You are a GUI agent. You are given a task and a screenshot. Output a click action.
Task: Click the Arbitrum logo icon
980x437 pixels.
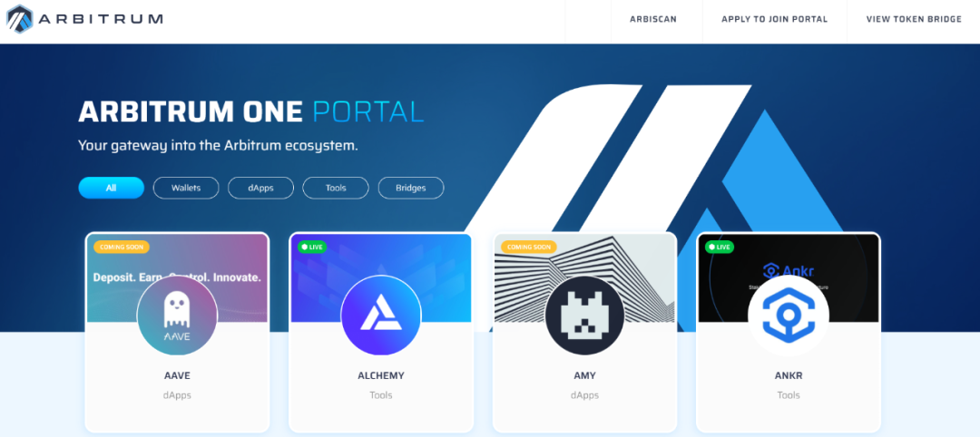(19, 19)
